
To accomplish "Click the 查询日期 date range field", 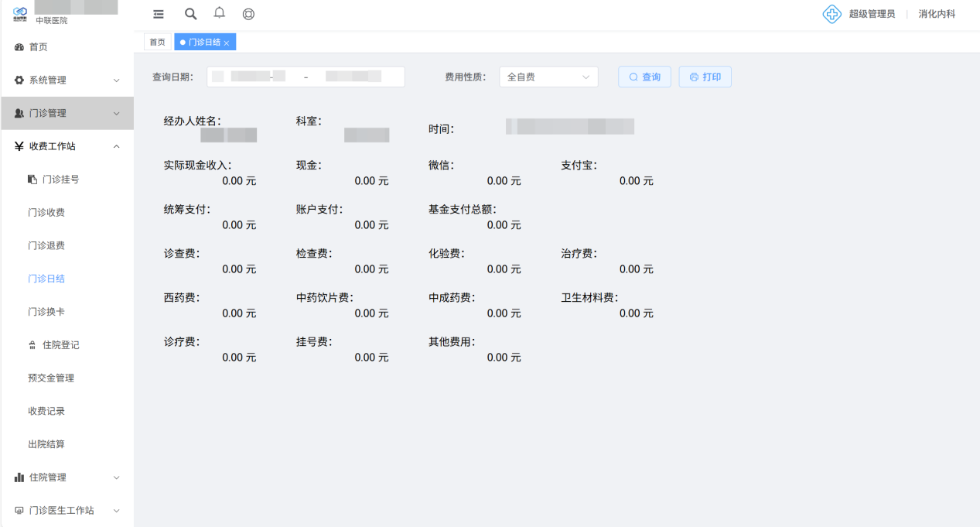I will (x=306, y=77).
